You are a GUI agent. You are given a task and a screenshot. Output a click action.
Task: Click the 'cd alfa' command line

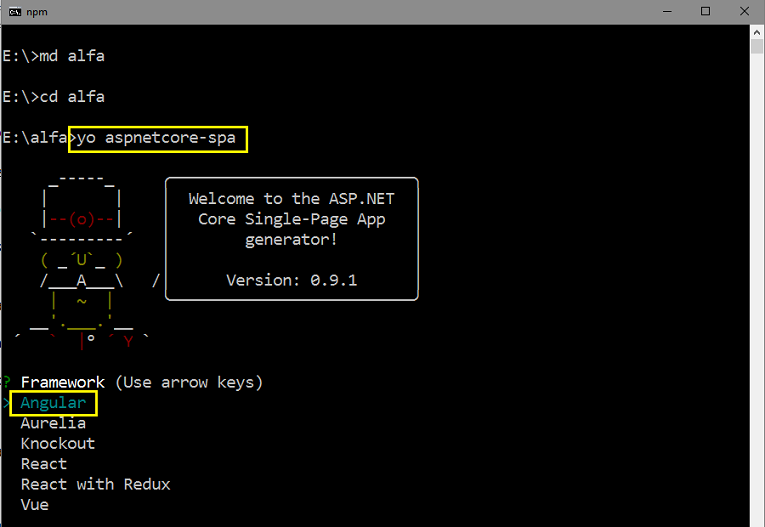click(54, 97)
